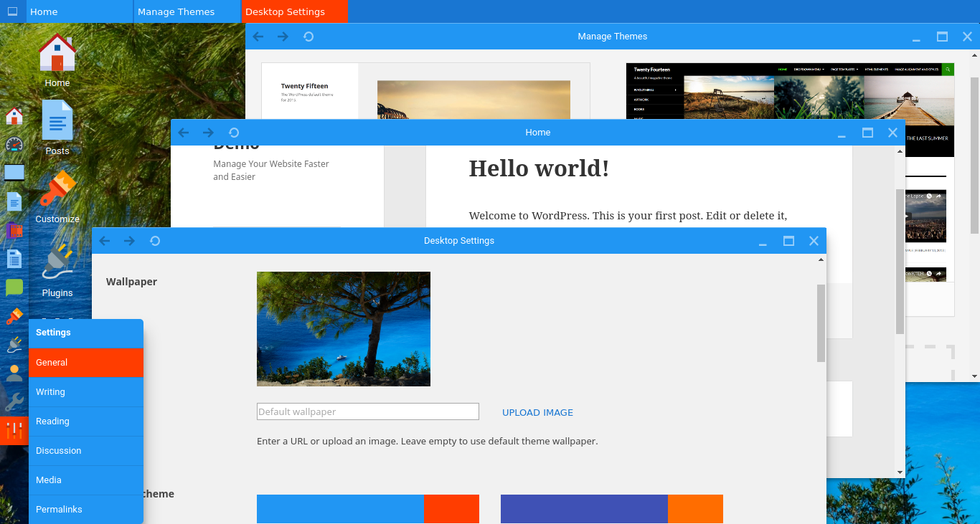The image size is (980, 524).
Task: Reload the Manage Themes window
Action: (308, 37)
